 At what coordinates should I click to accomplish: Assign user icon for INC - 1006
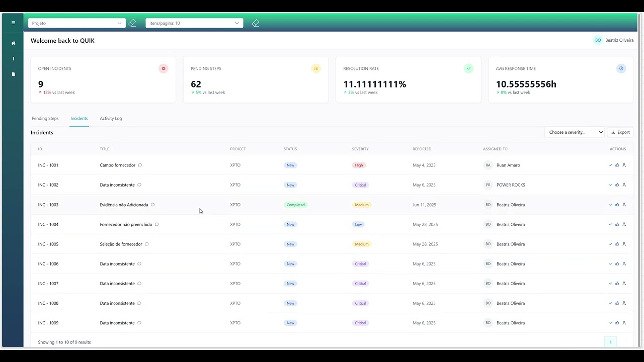[x=624, y=263]
